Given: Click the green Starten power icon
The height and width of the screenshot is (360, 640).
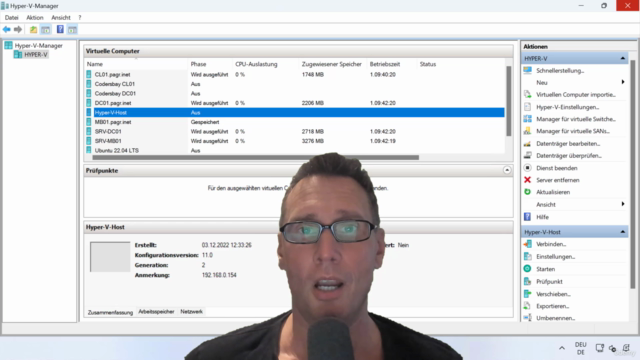Looking at the screenshot, I should click(x=527, y=269).
